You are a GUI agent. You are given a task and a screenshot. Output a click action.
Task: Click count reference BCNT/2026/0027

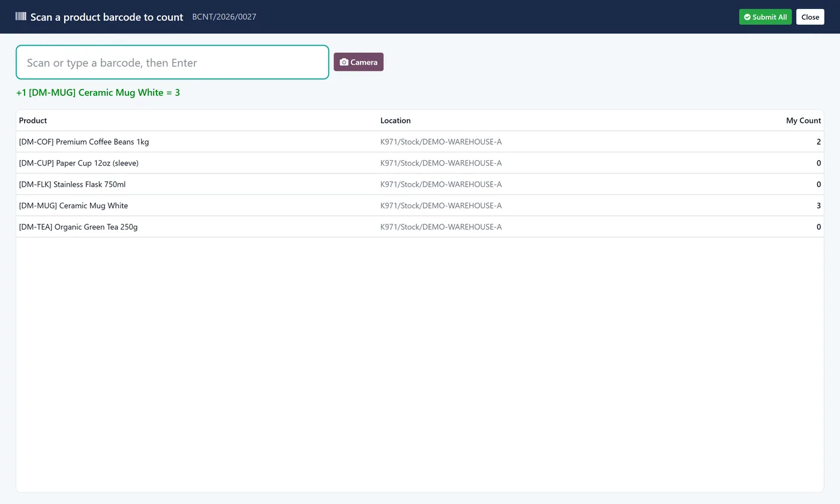click(224, 17)
